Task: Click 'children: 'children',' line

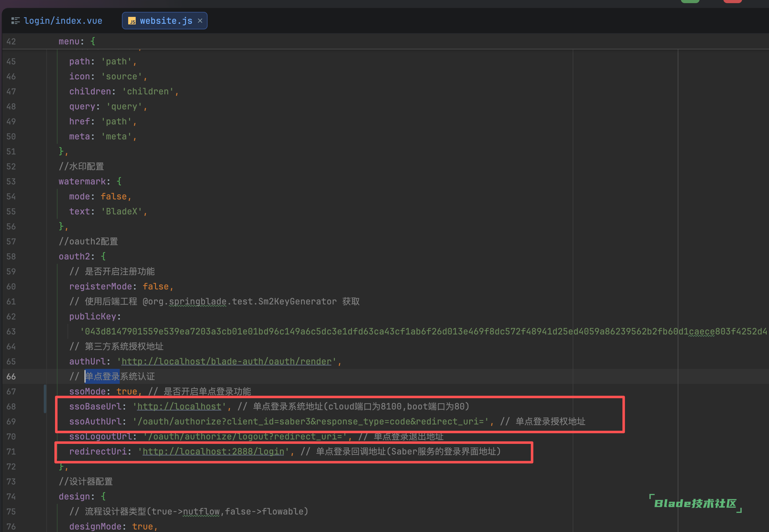Action: 124,91
